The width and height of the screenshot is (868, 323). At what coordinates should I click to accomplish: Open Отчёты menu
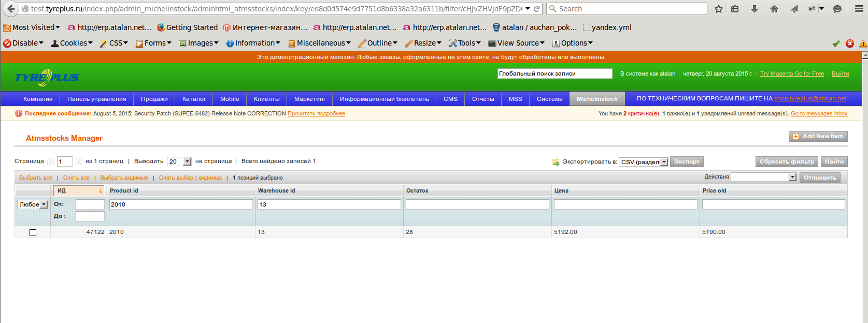pos(483,99)
